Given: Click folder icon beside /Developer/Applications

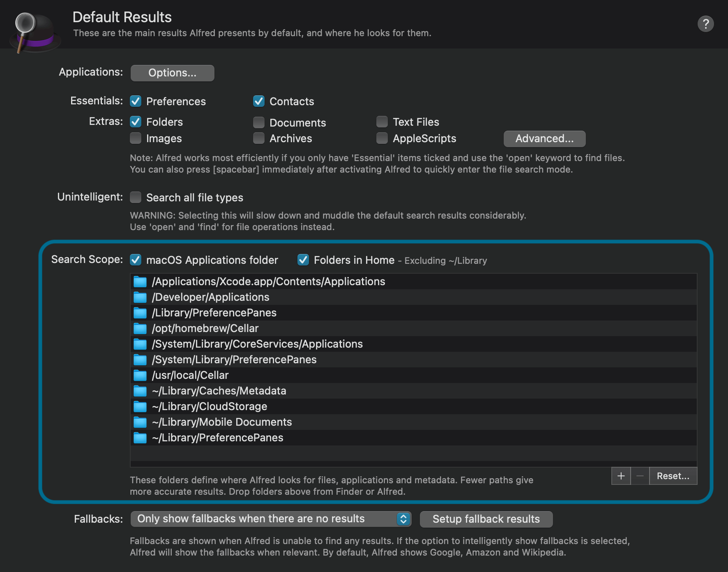Looking at the screenshot, I should (x=140, y=297).
